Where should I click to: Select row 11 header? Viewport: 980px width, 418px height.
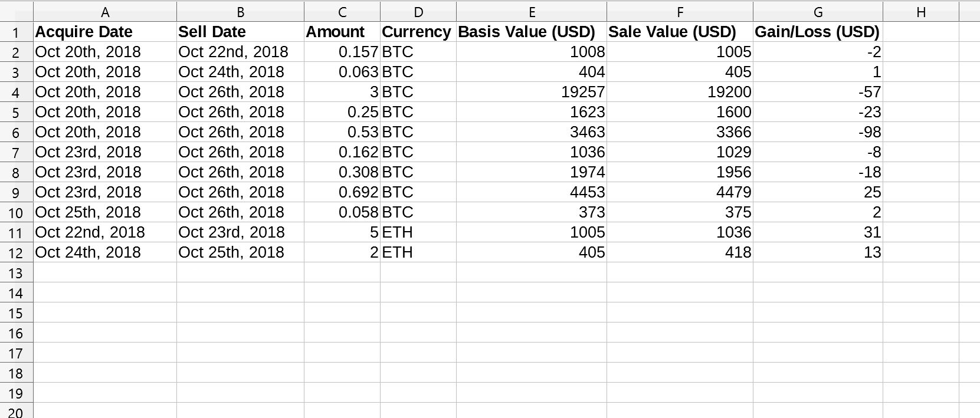17,232
